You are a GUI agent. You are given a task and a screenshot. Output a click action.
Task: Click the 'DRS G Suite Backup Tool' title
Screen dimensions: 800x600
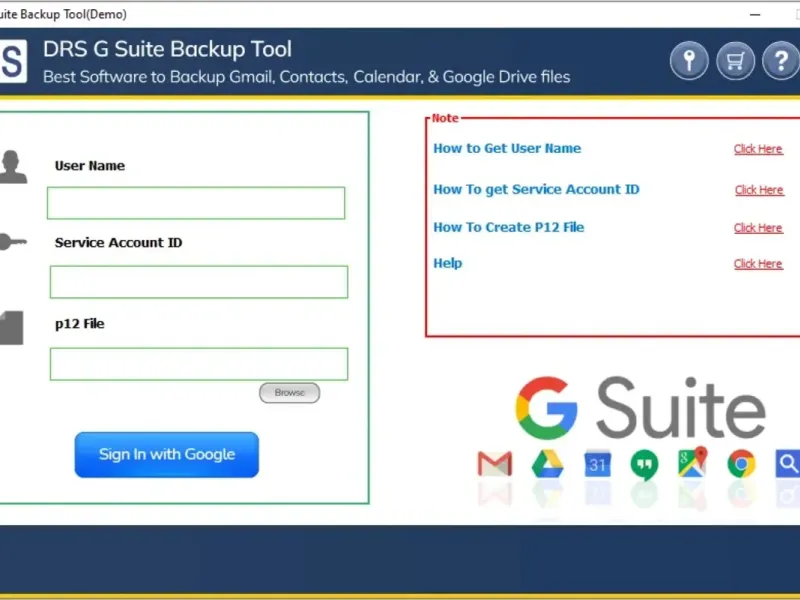point(167,49)
